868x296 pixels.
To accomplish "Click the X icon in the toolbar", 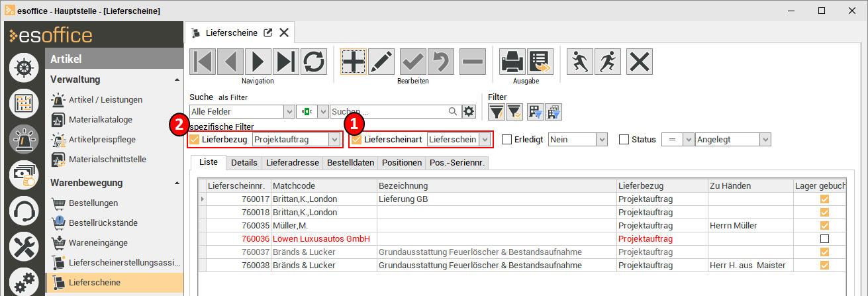I will [x=640, y=62].
